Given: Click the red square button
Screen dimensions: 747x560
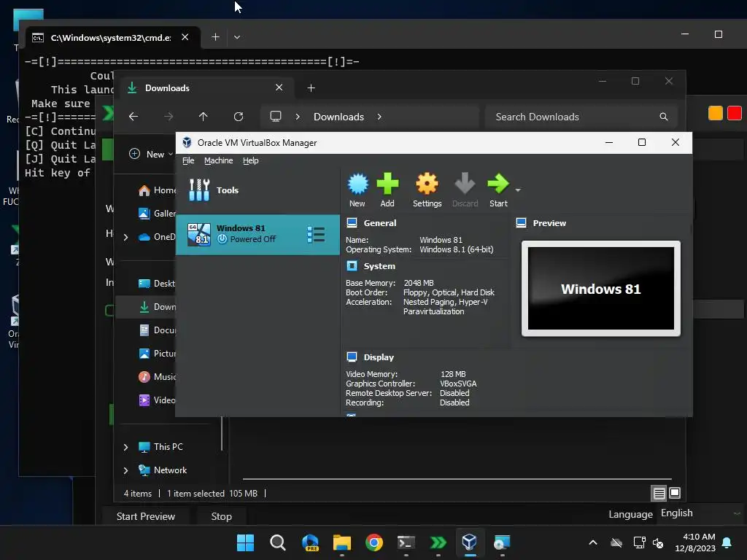Looking at the screenshot, I should tap(734, 113).
